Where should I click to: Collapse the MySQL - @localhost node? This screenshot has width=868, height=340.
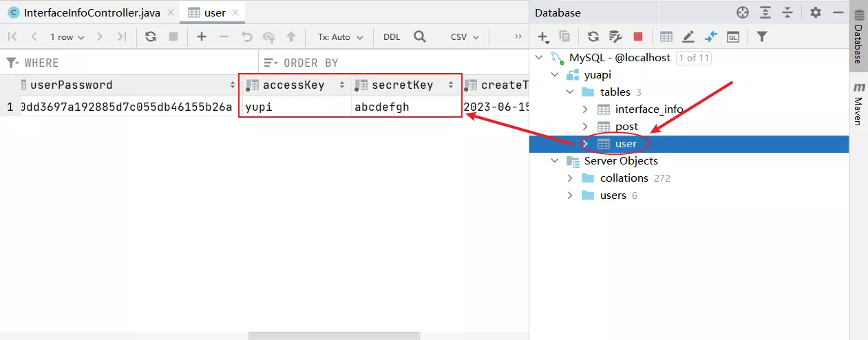pyautogui.click(x=538, y=58)
